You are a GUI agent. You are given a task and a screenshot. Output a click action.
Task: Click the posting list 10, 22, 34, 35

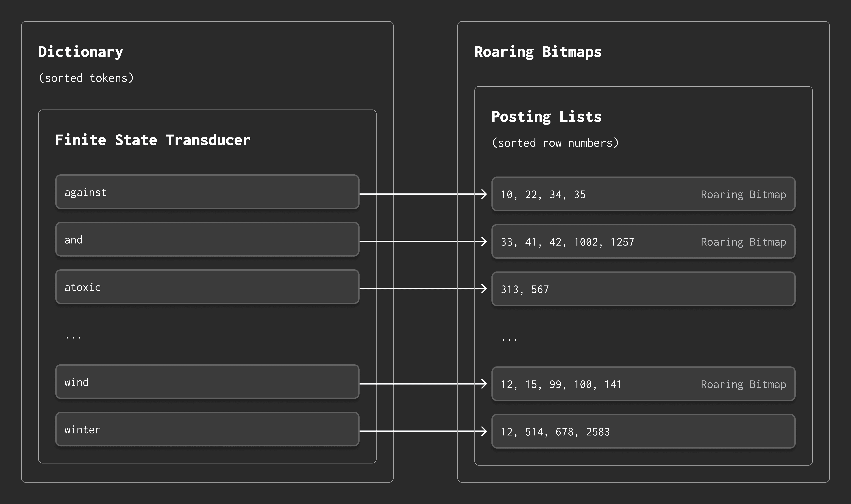[643, 194]
